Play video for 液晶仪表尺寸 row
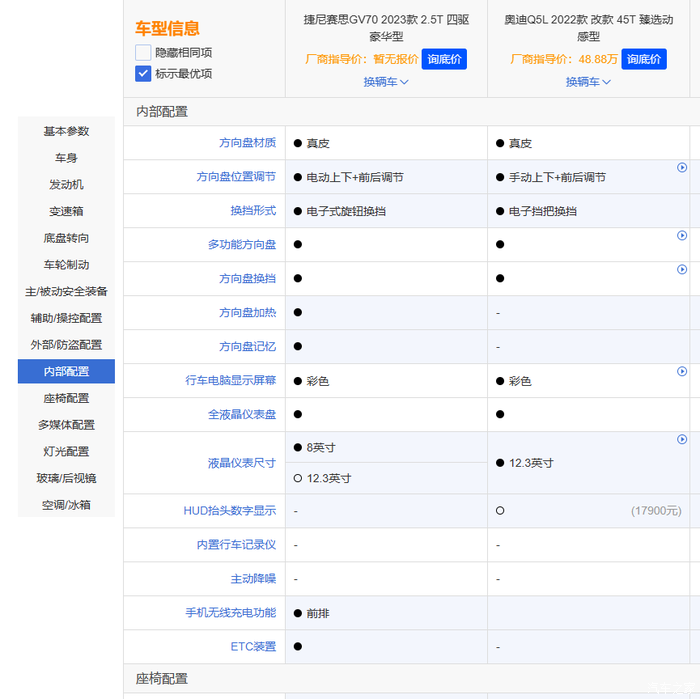The height and width of the screenshot is (699, 700). coord(682,440)
